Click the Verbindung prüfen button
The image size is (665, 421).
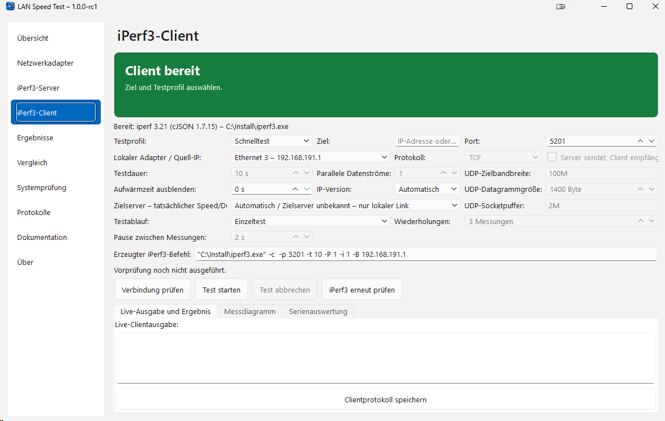coord(152,290)
